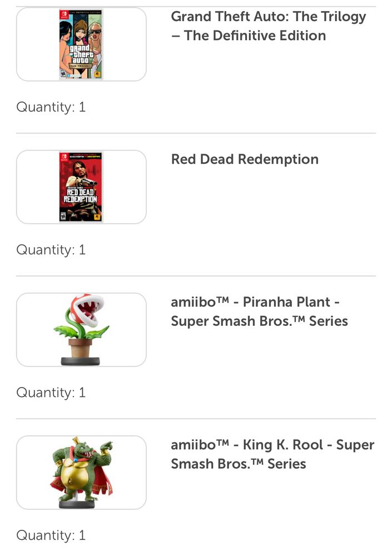Open amiibo Piranha Plant Super Smash Bros. title
The height and width of the screenshot is (556, 392).
(259, 311)
